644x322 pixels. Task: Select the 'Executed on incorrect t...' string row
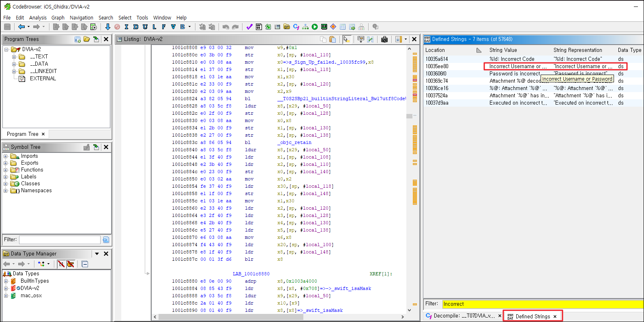[x=533, y=103]
